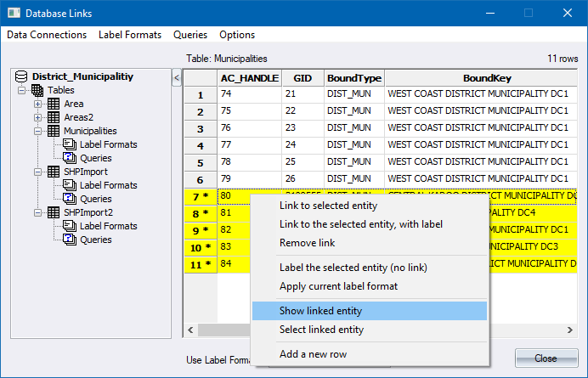Select row header number 3
This screenshot has width=588, height=378.
(x=201, y=129)
